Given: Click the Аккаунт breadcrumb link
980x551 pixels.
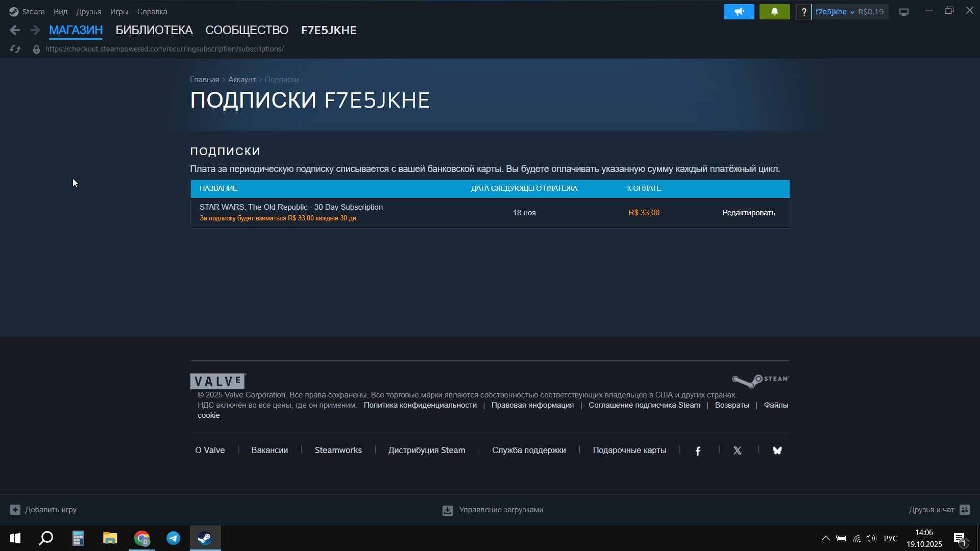Looking at the screenshot, I should [241, 80].
